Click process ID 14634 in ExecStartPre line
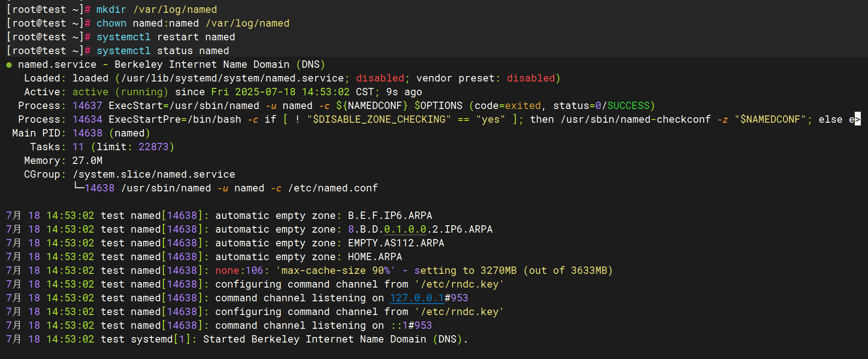 tap(87, 120)
